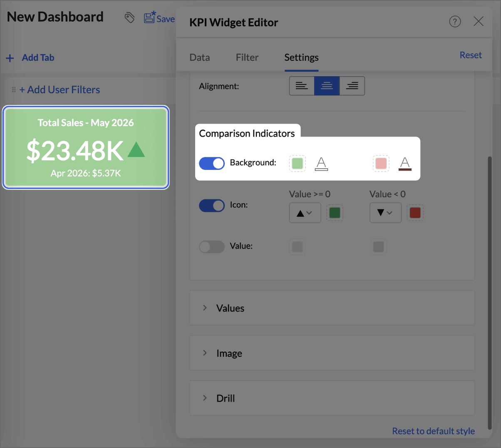
Task: Click the drag handle beside Add User Filters
Action: [14, 90]
